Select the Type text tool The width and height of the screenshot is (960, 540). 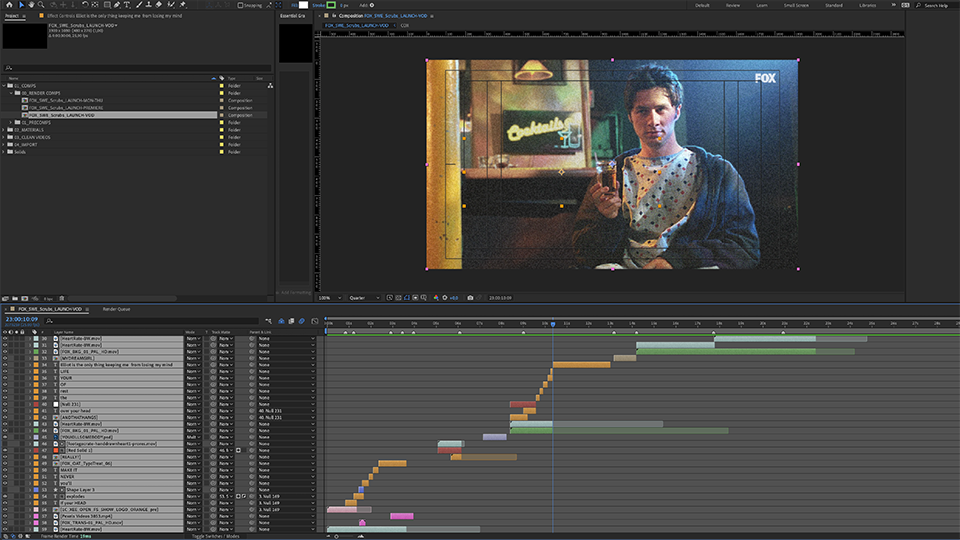(127, 5)
